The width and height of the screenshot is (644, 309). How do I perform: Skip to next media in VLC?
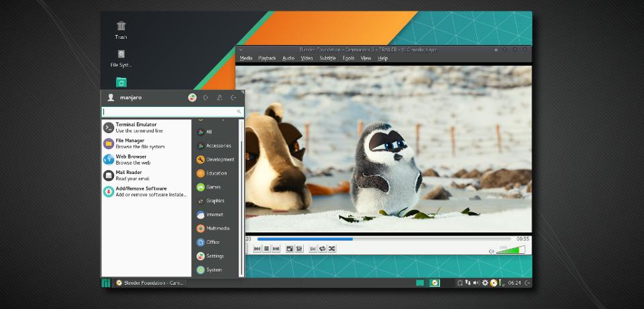[276, 249]
